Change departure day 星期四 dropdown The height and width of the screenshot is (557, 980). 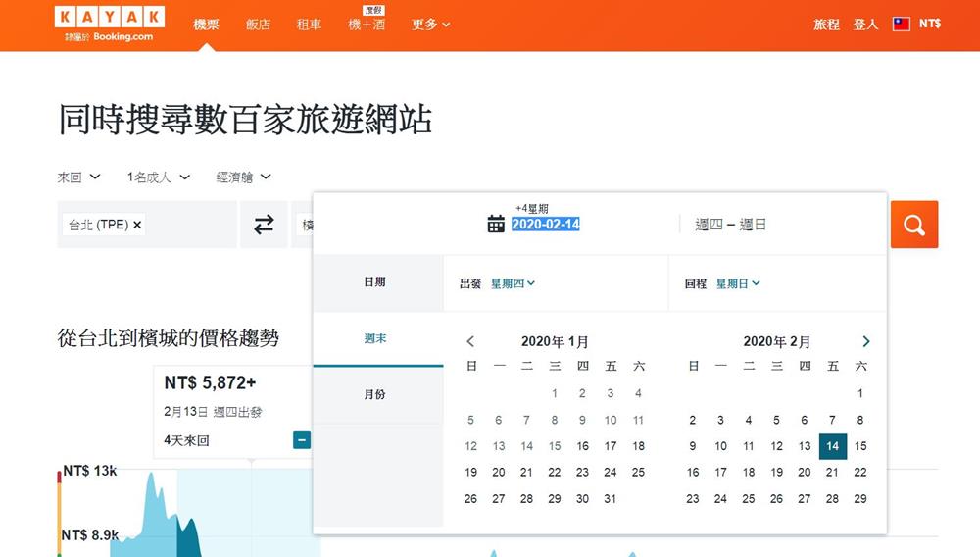pos(513,283)
